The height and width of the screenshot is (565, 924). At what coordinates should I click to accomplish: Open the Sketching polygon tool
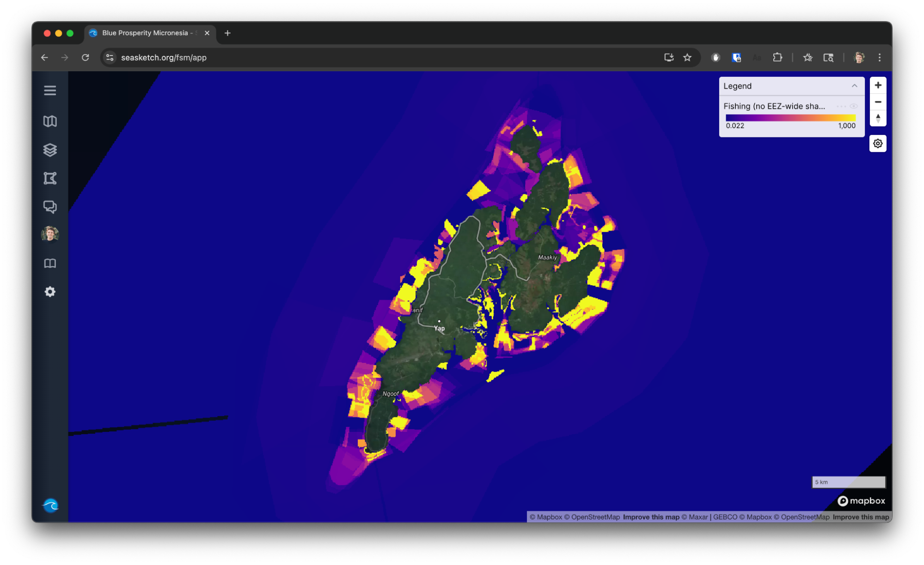pos(50,178)
